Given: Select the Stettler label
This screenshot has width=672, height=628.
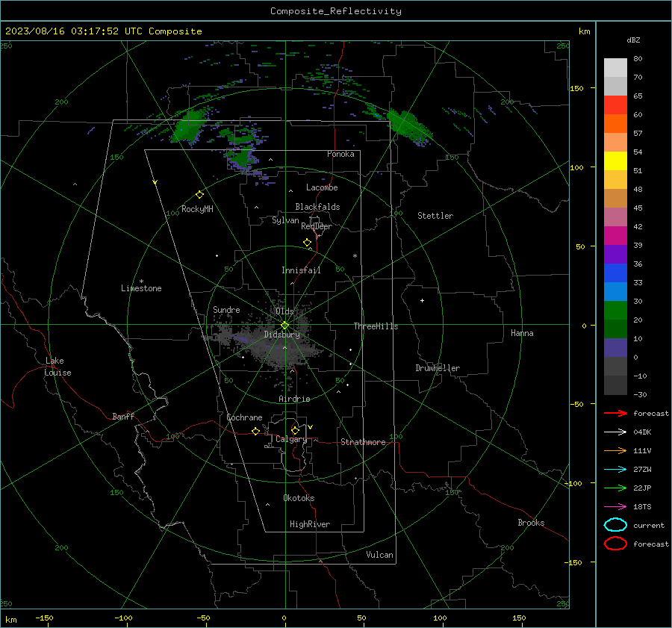Looking at the screenshot, I should click(435, 216).
